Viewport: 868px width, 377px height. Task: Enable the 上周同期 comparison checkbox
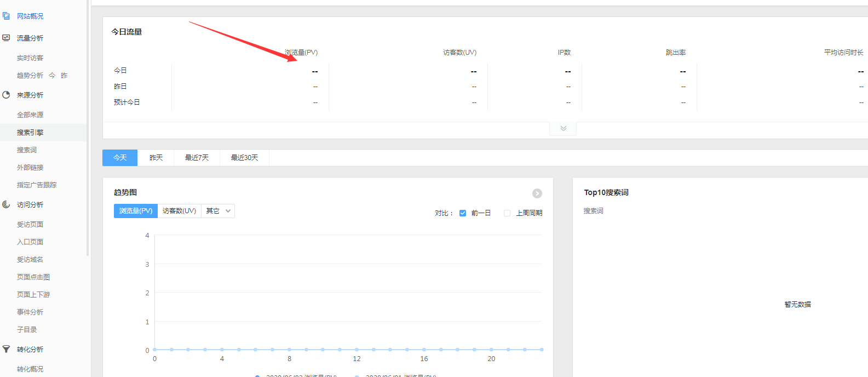point(507,213)
